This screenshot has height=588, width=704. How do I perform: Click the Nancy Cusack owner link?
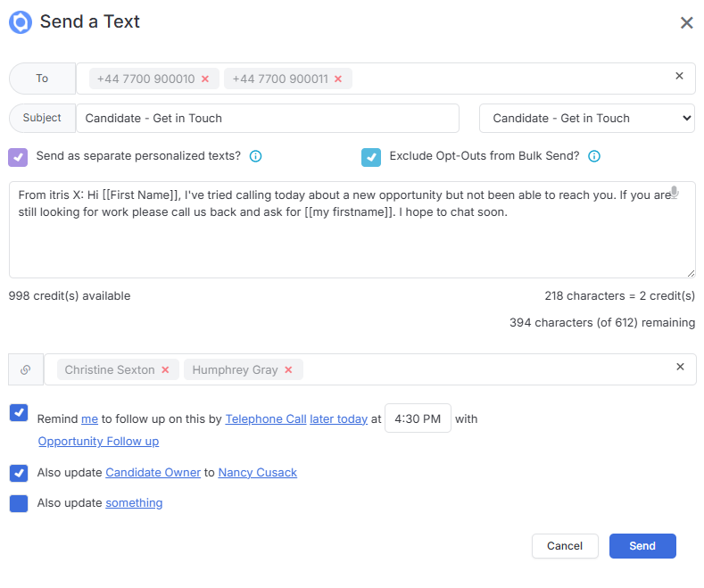(x=258, y=473)
